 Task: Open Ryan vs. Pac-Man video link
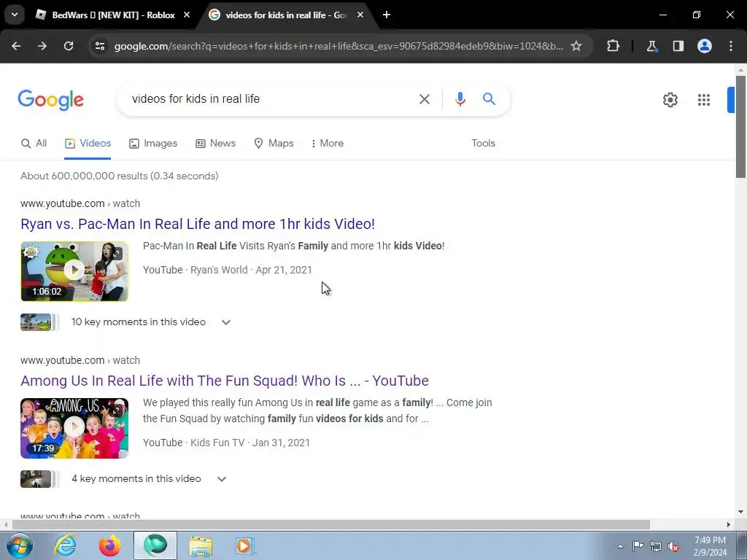coord(198,224)
